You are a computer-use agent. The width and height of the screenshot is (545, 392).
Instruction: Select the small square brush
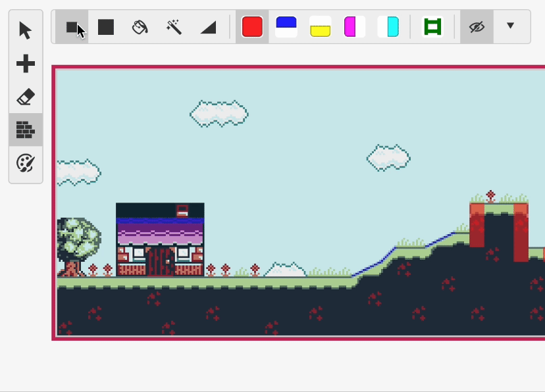(x=72, y=27)
